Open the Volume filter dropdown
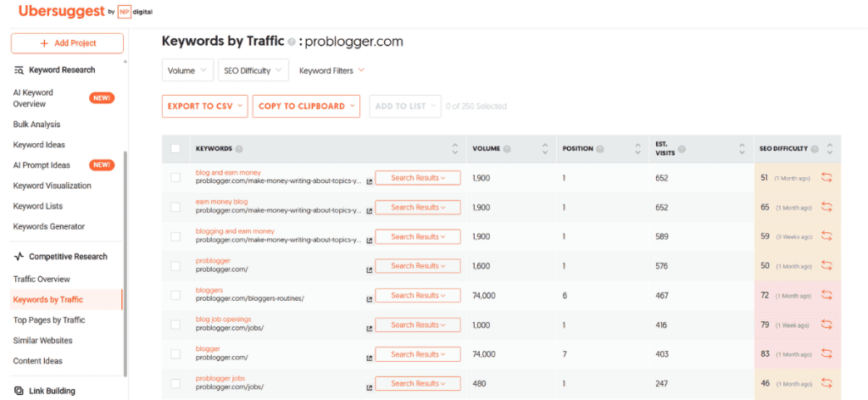This screenshot has height=400, width=868. point(187,70)
